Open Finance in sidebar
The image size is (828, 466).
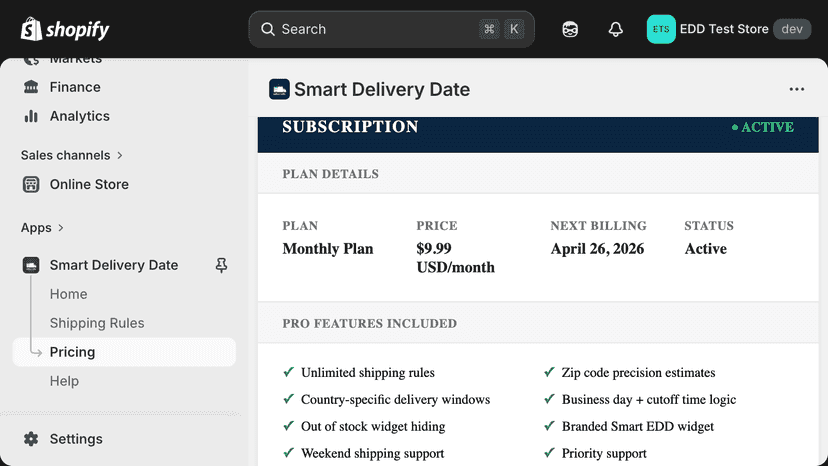click(x=75, y=87)
